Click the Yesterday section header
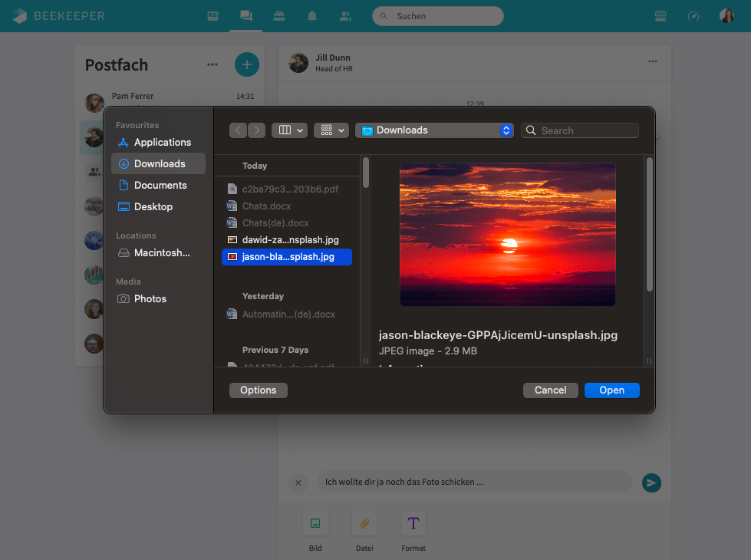Image resolution: width=751 pixels, height=560 pixels. tap(263, 296)
